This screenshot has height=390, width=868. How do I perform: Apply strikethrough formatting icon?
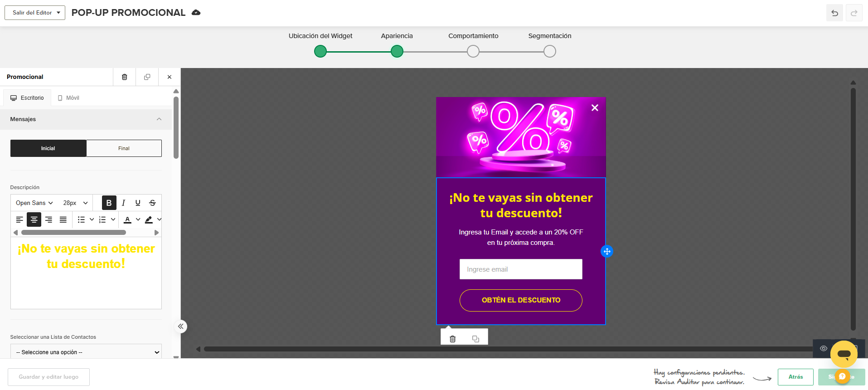(x=152, y=203)
